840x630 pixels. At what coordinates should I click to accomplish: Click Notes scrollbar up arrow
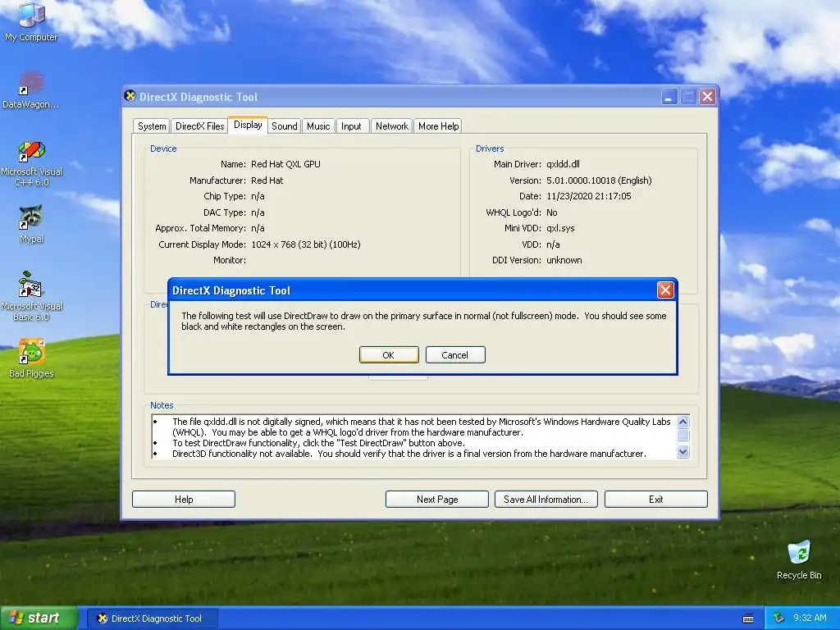coord(682,422)
